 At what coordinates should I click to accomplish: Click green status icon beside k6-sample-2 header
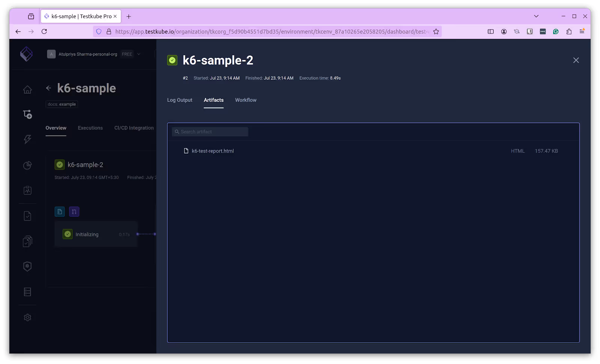[172, 60]
